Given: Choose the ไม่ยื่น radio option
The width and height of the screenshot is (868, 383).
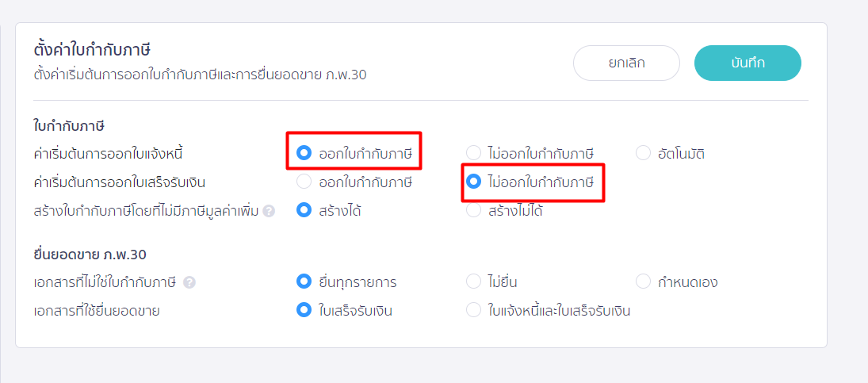Looking at the screenshot, I should pos(473,282).
